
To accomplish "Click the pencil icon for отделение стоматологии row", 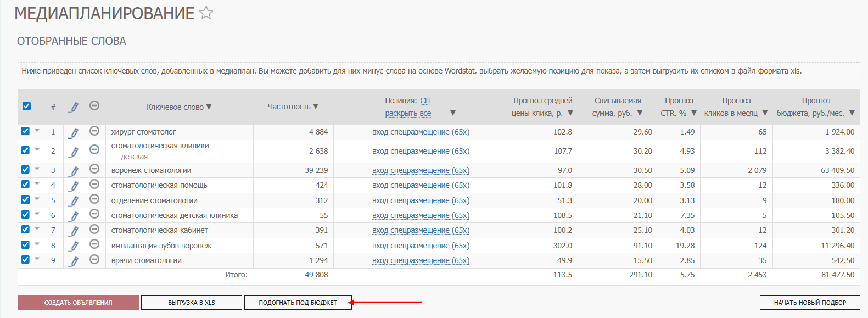I will pos(74,200).
